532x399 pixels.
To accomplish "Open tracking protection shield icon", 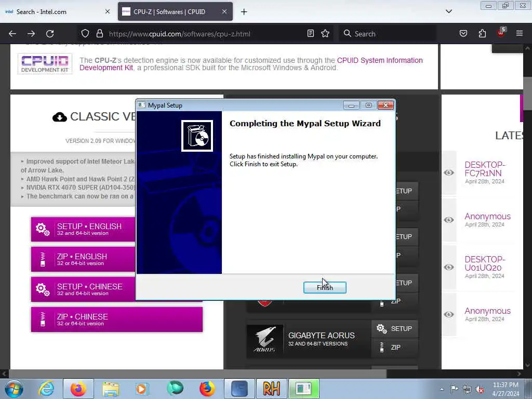I will click(x=85, y=34).
